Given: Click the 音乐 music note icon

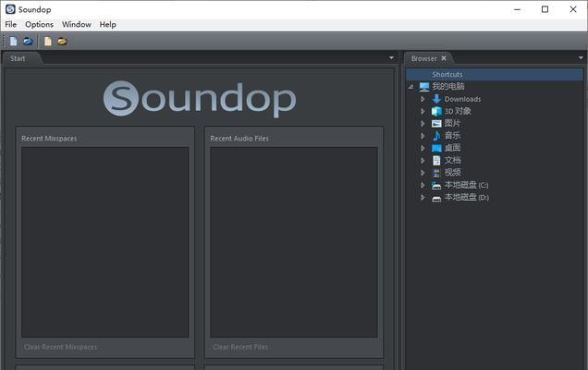Looking at the screenshot, I should point(436,136).
